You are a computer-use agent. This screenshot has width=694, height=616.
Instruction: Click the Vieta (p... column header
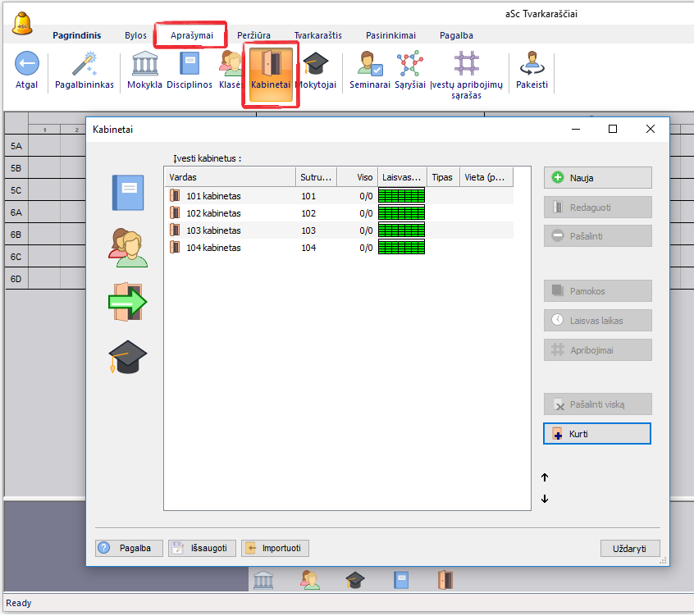point(486,177)
